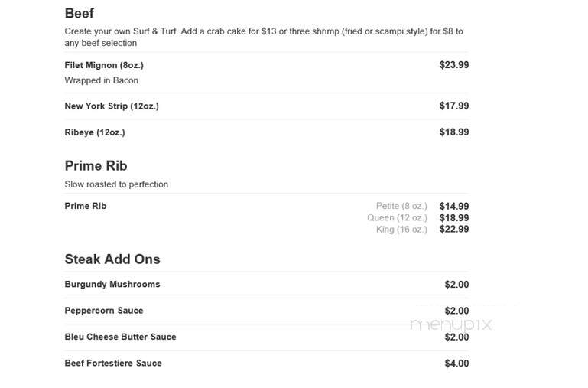Viewport: 588px width, 388px height.
Task: Click the $22.99 King prime rib price
Action: click(454, 230)
